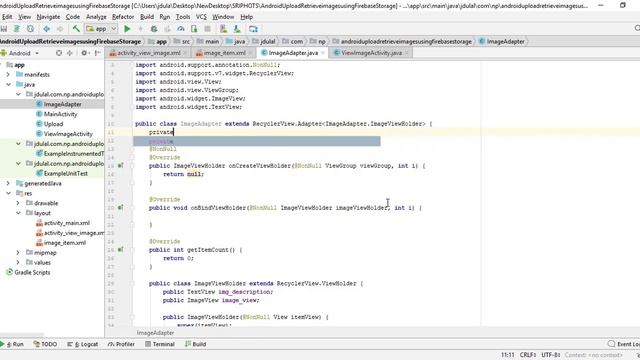Click the override gutter icon beside onCreateViewHolder
The width and height of the screenshot is (640, 360).
click(120, 166)
